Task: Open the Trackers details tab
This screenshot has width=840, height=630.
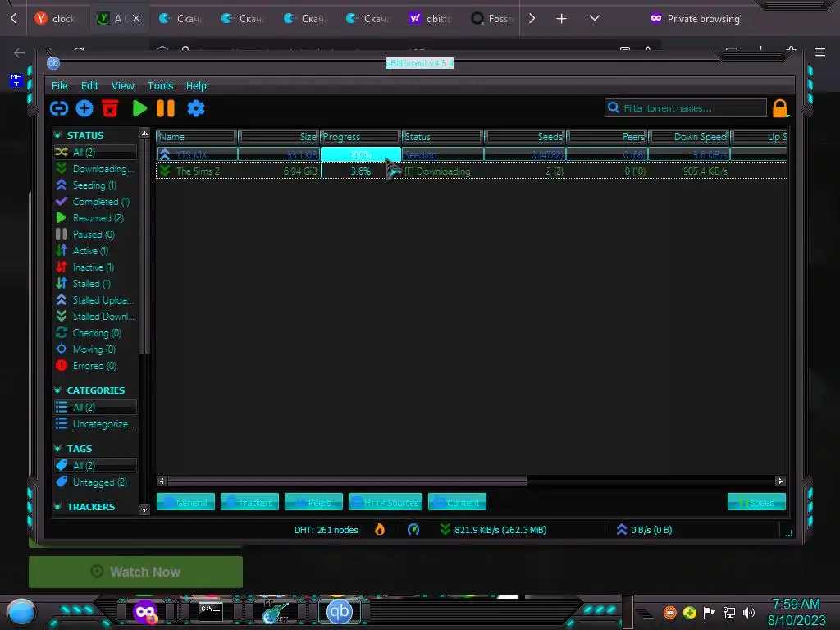Action: [x=249, y=503]
